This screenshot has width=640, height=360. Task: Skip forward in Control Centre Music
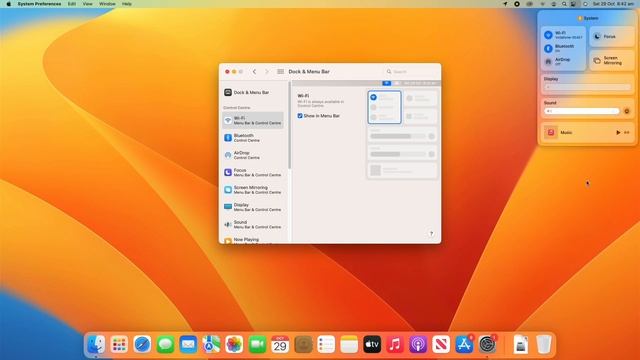click(627, 133)
